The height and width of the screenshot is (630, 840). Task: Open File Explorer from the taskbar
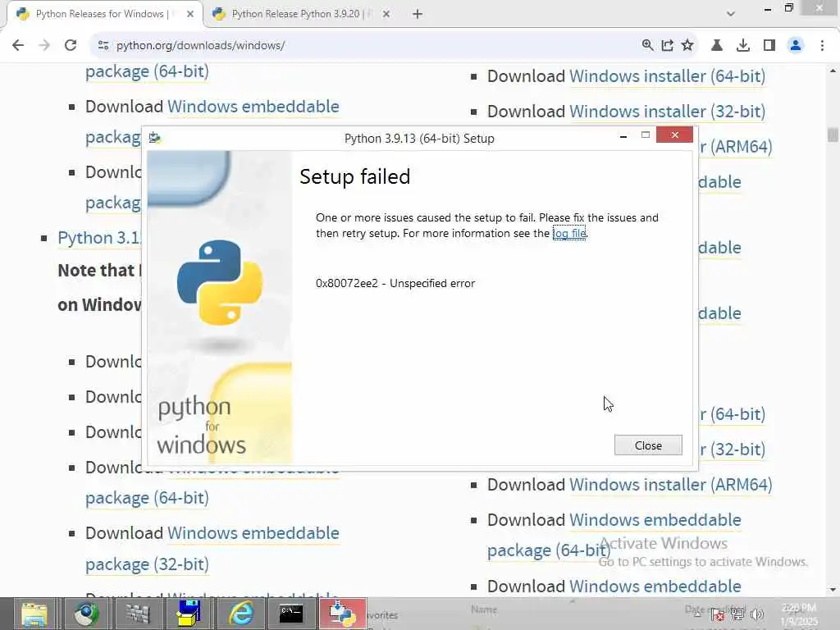(34, 614)
